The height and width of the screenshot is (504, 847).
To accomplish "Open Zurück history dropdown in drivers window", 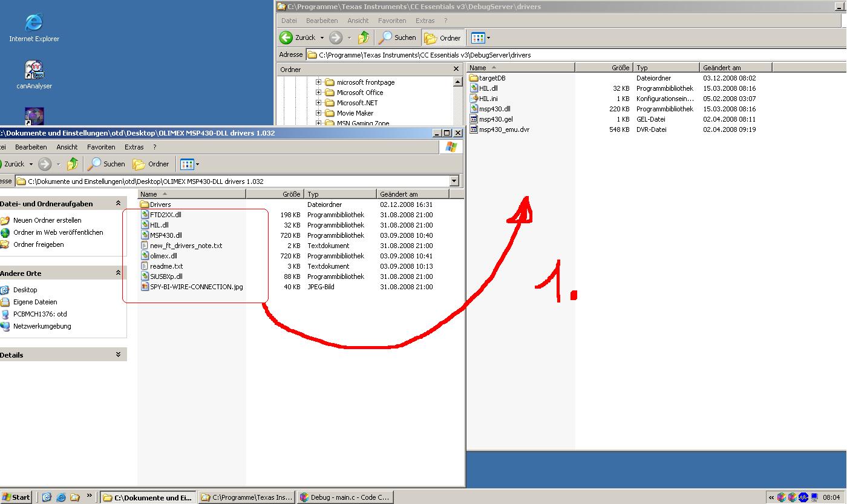I will click(x=322, y=38).
